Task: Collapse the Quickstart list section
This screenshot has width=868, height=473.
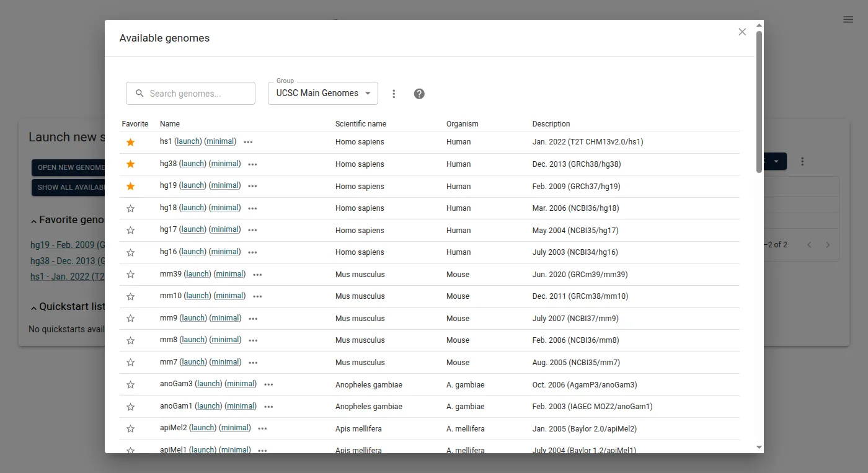Action: pos(33,307)
